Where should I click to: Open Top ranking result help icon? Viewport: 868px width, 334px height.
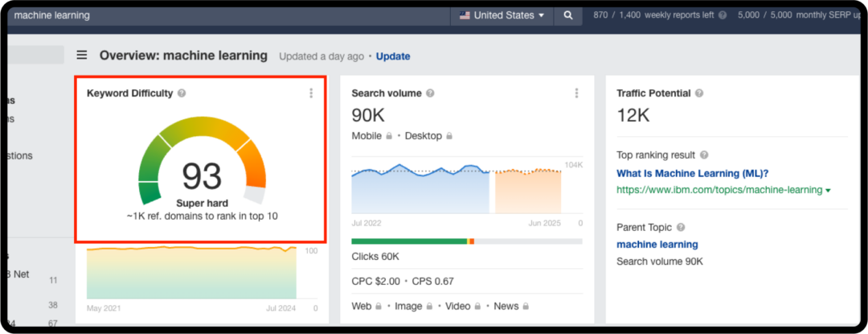[704, 155]
